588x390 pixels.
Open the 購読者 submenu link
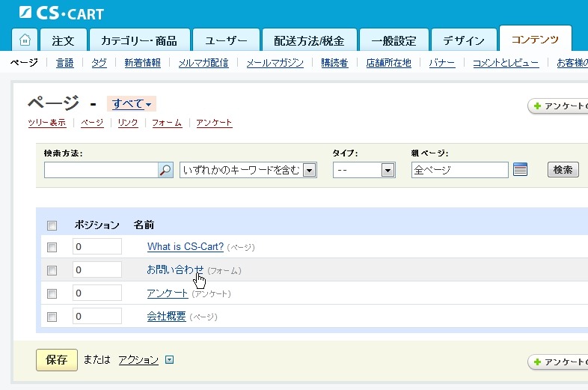(334, 63)
